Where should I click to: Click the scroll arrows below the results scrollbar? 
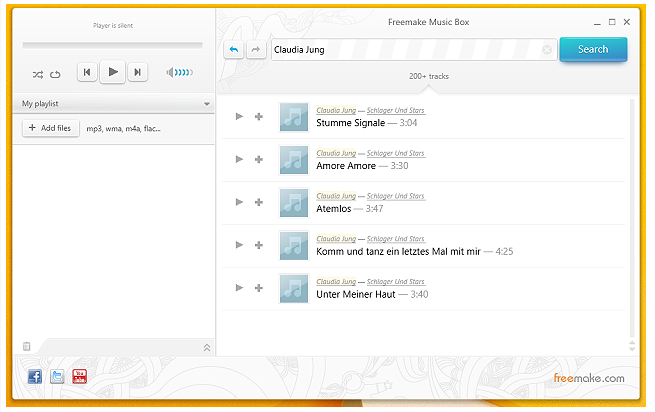tap(632, 346)
